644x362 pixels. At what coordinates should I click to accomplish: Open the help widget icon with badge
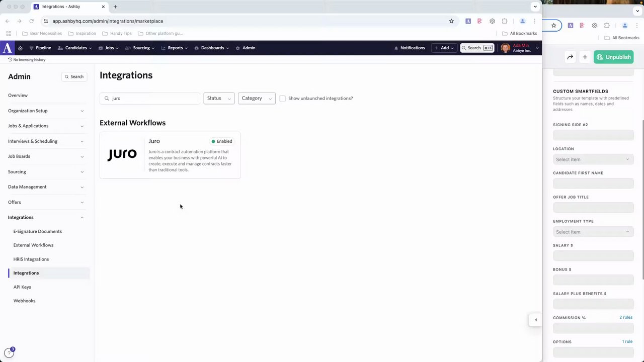point(9,352)
